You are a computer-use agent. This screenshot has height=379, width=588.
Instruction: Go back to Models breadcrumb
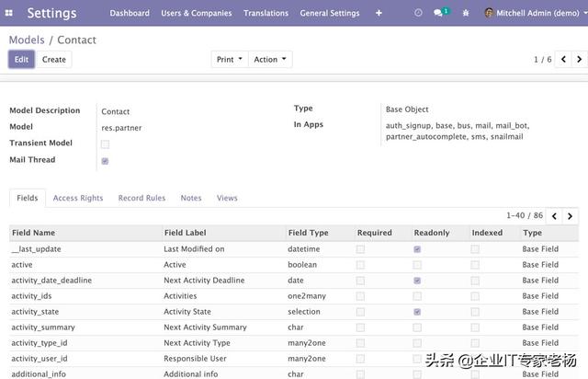point(27,40)
